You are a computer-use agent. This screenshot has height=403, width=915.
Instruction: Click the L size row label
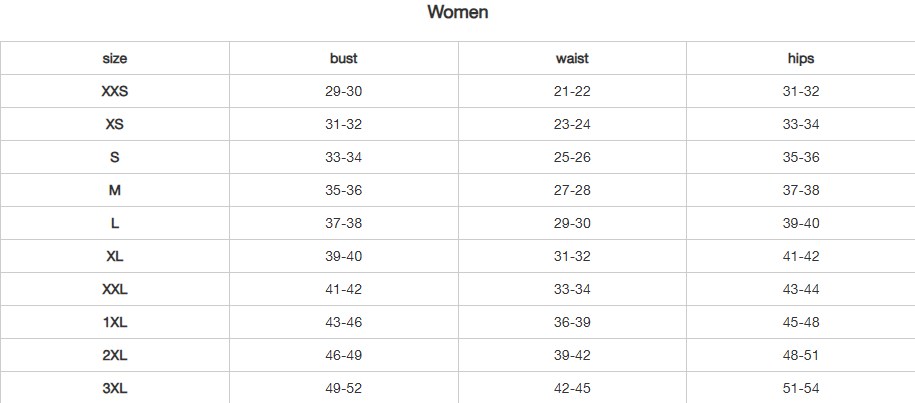point(115,224)
